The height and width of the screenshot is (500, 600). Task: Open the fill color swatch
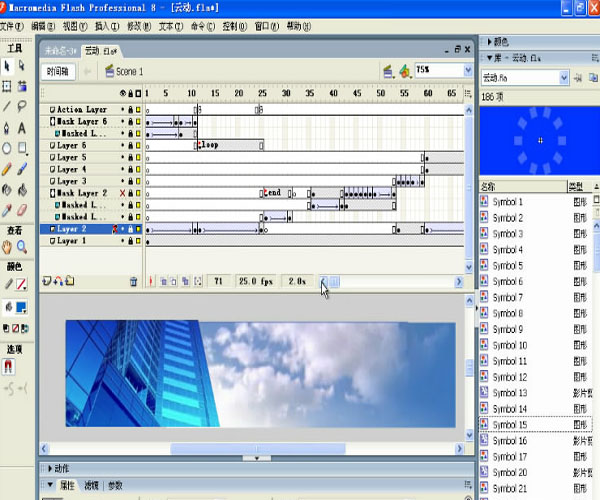(19, 307)
